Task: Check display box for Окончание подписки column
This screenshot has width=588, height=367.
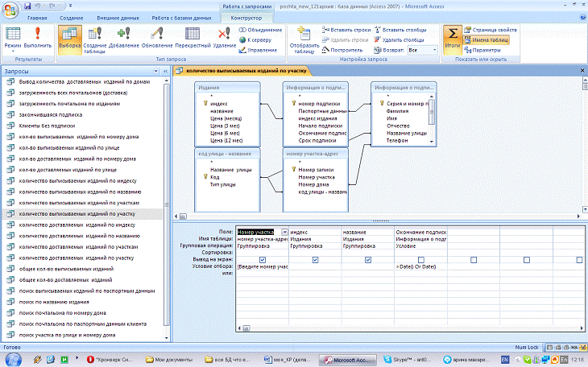Action: [420, 260]
